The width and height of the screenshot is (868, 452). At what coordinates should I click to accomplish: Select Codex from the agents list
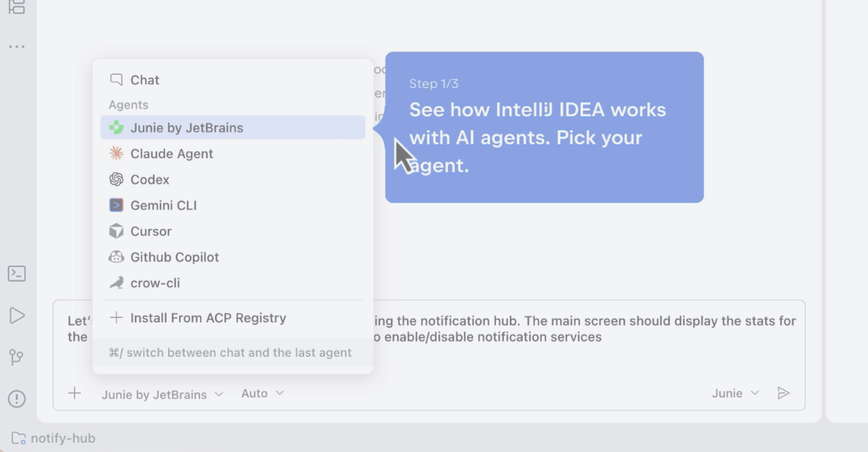(x=233, y=179)
